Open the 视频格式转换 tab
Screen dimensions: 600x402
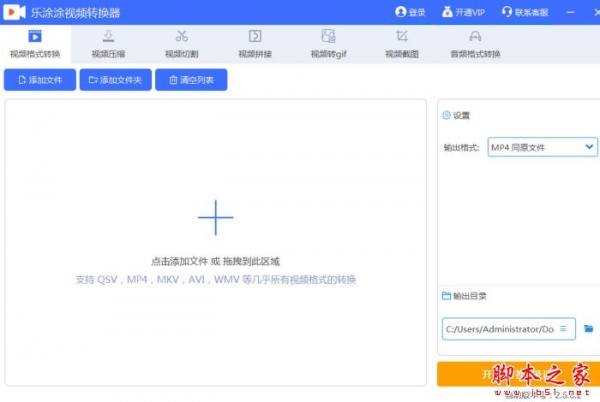35,44
